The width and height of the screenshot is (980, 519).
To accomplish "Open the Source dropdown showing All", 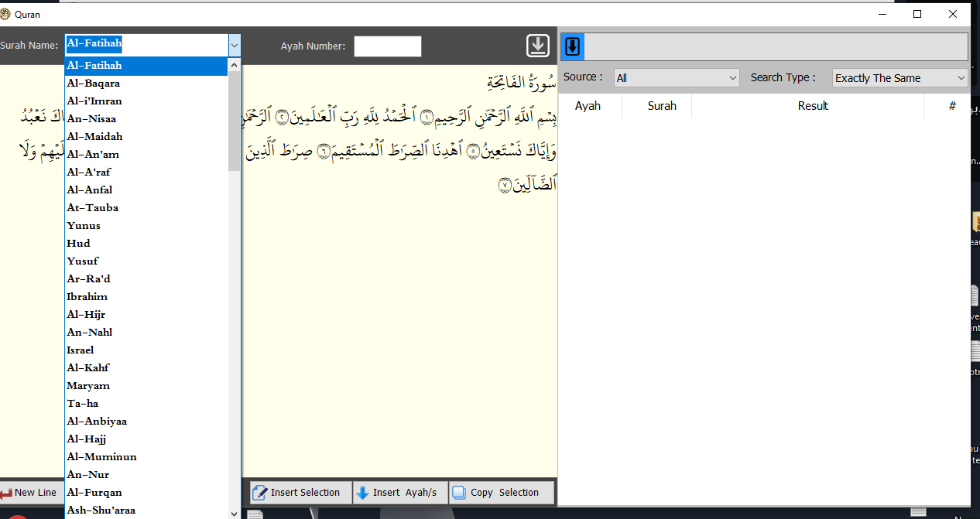I will (677, 78).
